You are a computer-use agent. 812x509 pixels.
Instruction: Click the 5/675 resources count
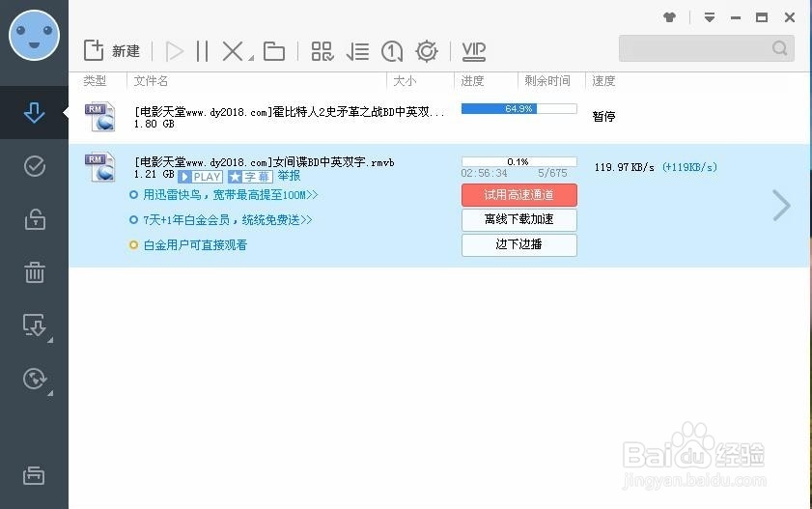pos(552,173)
